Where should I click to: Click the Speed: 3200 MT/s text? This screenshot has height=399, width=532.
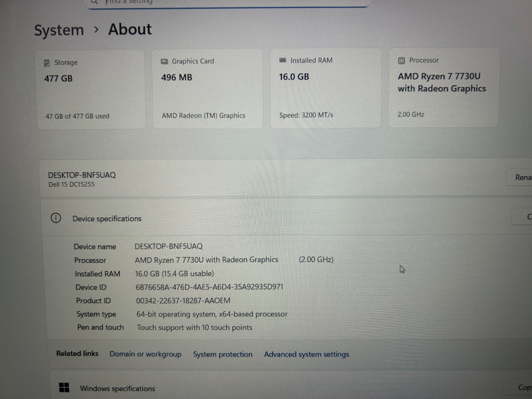(x=306, y=115)
